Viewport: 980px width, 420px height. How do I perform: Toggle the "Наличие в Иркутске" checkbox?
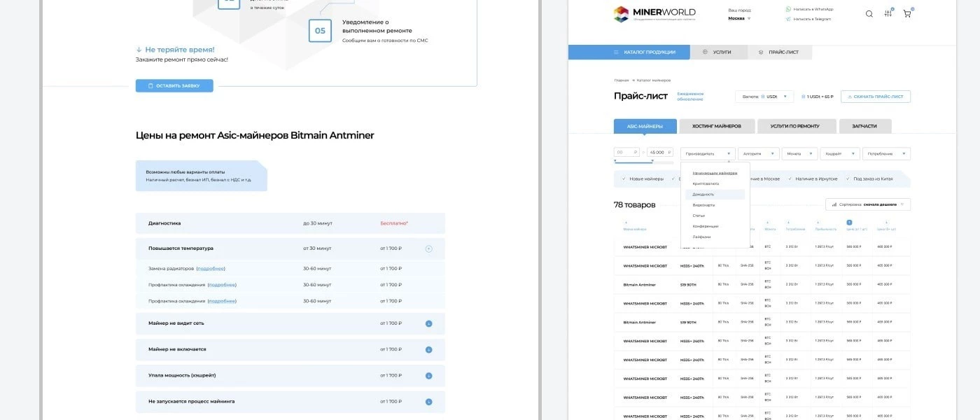790,179
